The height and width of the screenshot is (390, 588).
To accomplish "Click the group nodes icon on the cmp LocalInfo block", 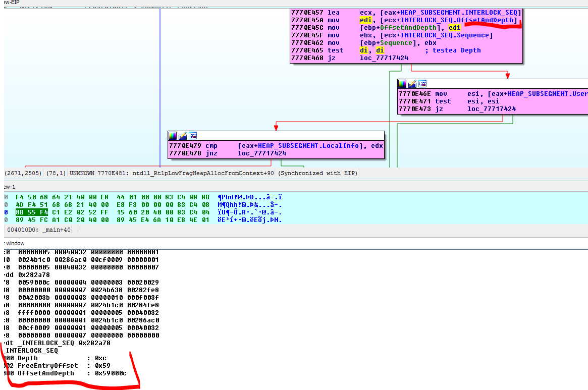I will 193,136.
